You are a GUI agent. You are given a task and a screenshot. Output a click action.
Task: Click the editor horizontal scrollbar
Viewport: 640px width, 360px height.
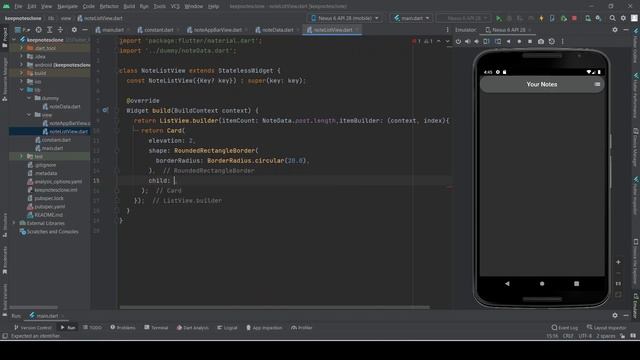tap(274, 307)
